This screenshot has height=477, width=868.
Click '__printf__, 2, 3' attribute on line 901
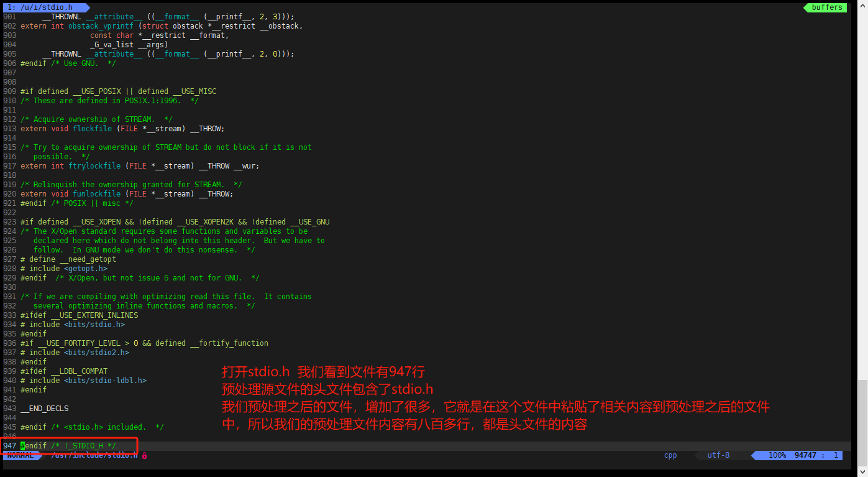pos(243,17)
